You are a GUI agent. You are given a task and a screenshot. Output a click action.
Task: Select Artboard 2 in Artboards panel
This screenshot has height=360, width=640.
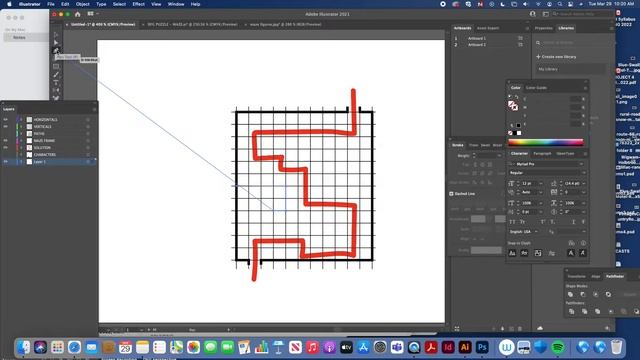coord(477,44)
